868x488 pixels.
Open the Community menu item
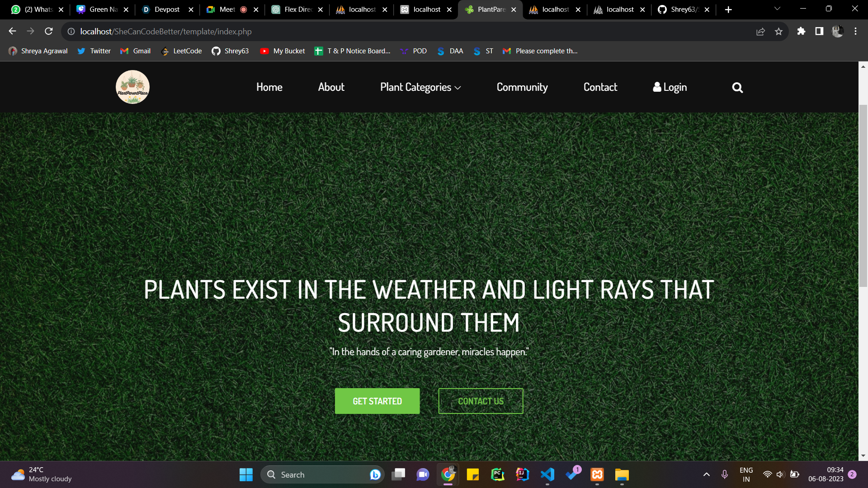pyautogui.click(x=522, y=87)
